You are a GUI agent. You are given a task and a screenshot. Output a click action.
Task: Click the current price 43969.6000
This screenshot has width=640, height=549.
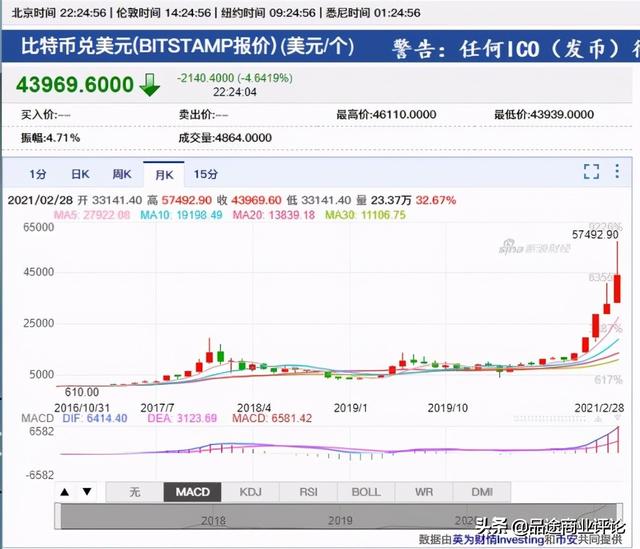point(75,84)
